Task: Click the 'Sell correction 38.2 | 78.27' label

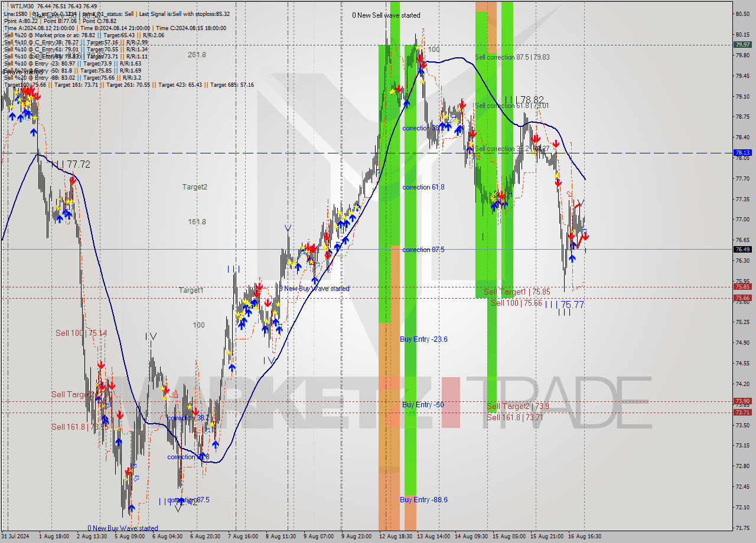Action: [512, 149]
